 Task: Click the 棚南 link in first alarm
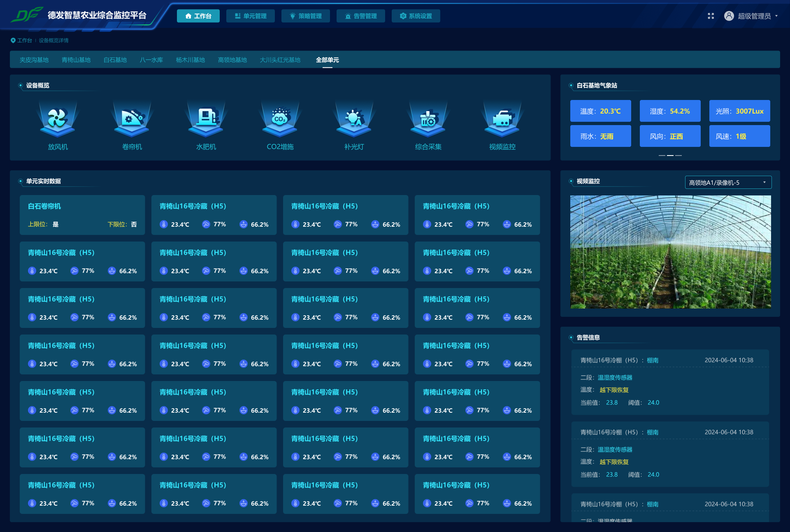653,360
